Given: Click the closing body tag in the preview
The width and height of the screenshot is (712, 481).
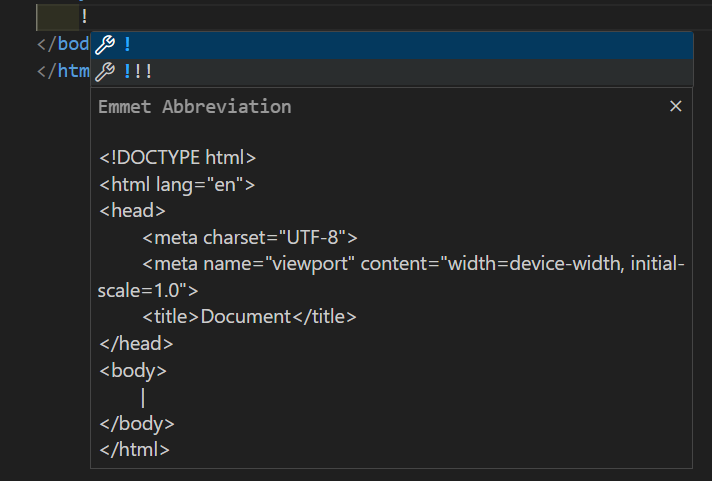Looking at the screenshot, I should point(137,423).
